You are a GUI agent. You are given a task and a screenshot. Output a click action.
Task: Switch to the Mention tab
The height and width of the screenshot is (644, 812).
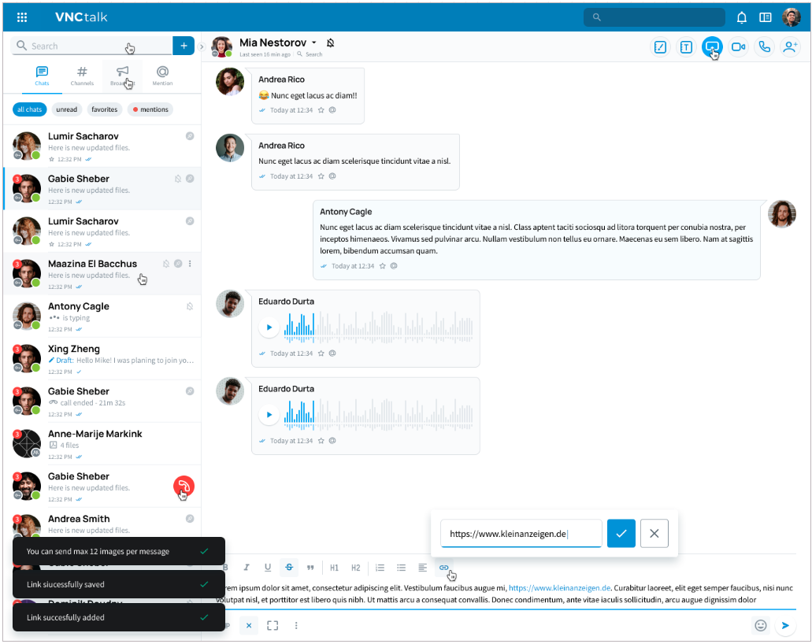pyautogui.click(x=162, y=76)
